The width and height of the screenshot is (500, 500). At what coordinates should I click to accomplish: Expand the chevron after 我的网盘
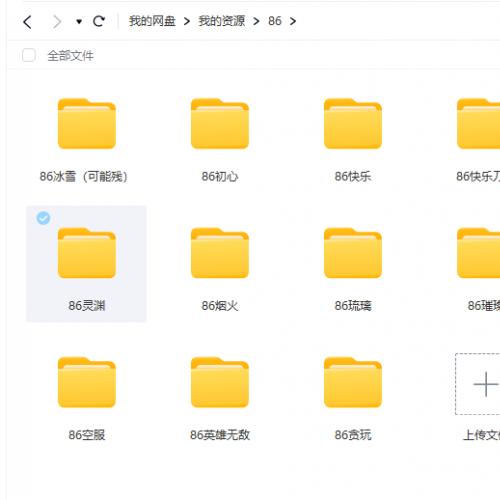tap(187, 21)
